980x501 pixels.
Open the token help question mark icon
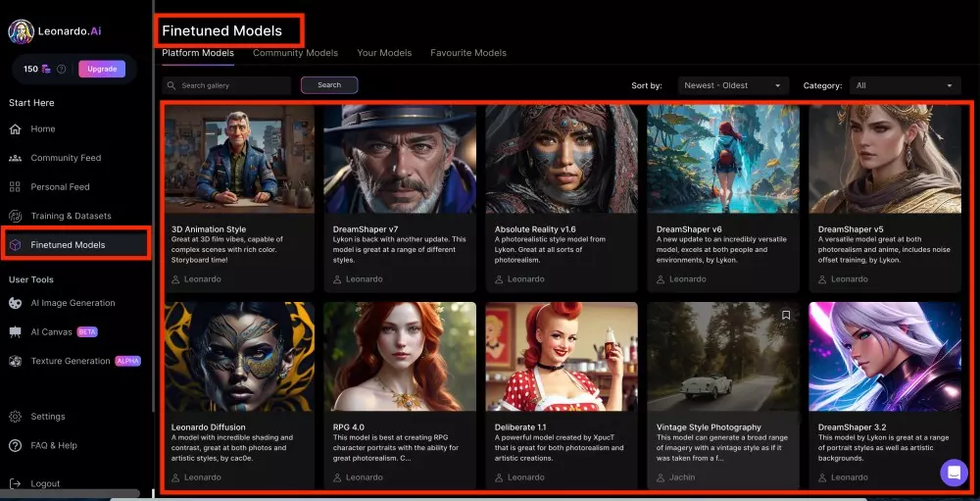point(61,70)
